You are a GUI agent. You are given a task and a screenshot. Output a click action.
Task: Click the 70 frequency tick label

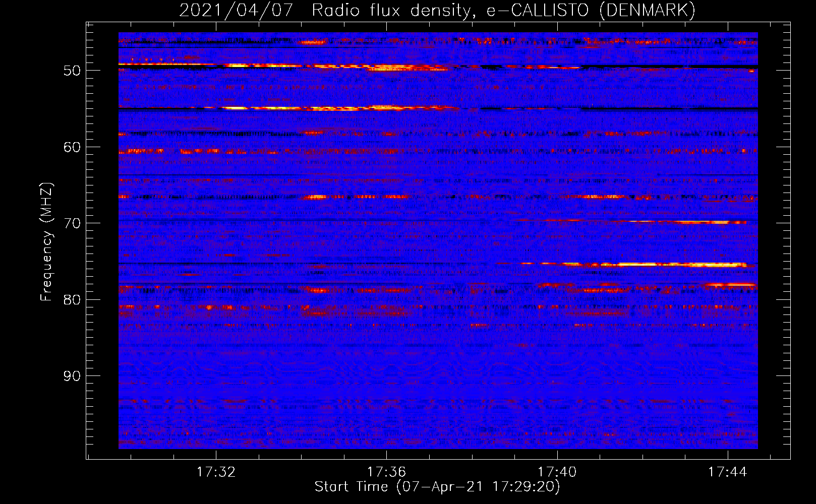72,223
